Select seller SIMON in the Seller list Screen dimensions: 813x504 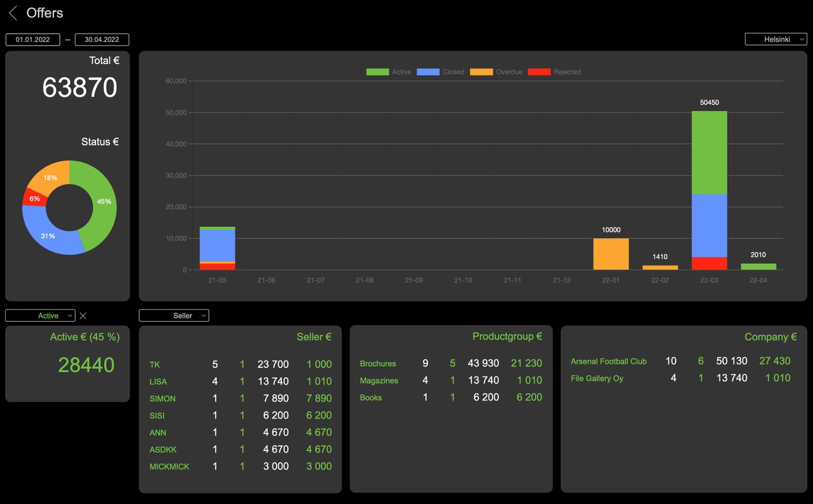163,399
